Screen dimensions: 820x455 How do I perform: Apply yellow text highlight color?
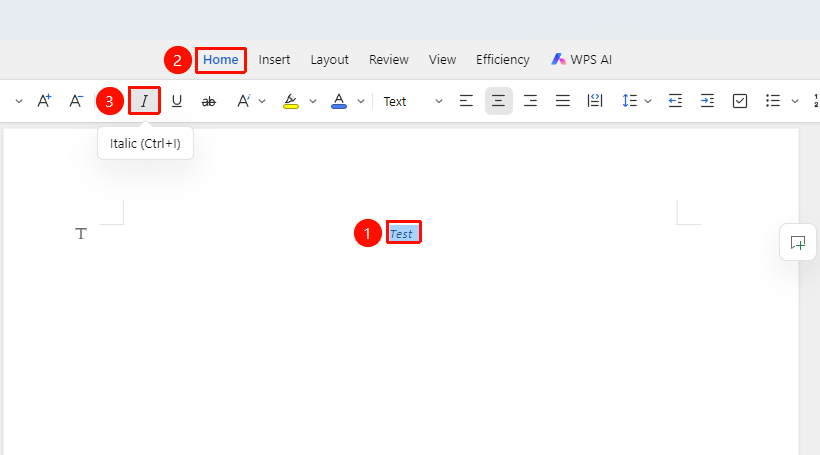click(x=291, y=101)
